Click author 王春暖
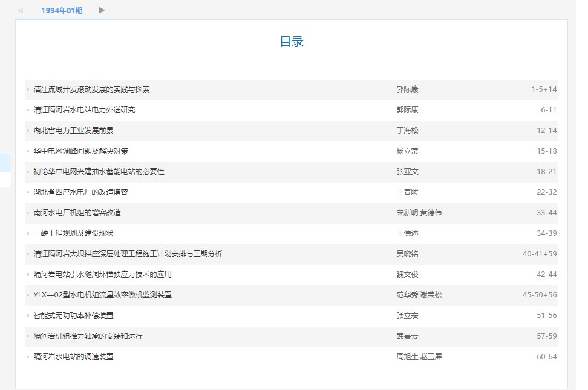 (407, 192)
